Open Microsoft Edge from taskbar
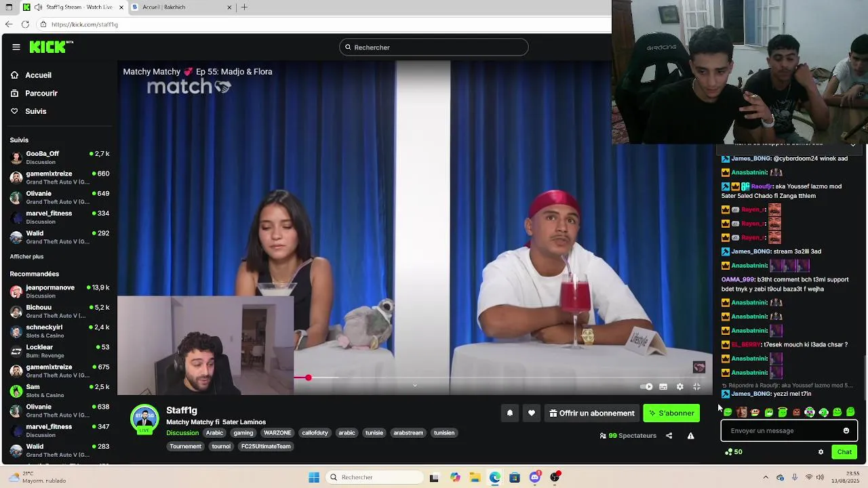This screenshot has height=488, width=868. (x=495, y=477)
